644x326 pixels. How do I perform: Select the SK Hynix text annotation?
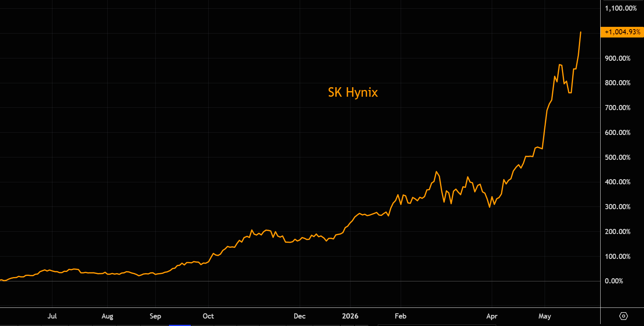pyautogui.click(x=353, y=92)
